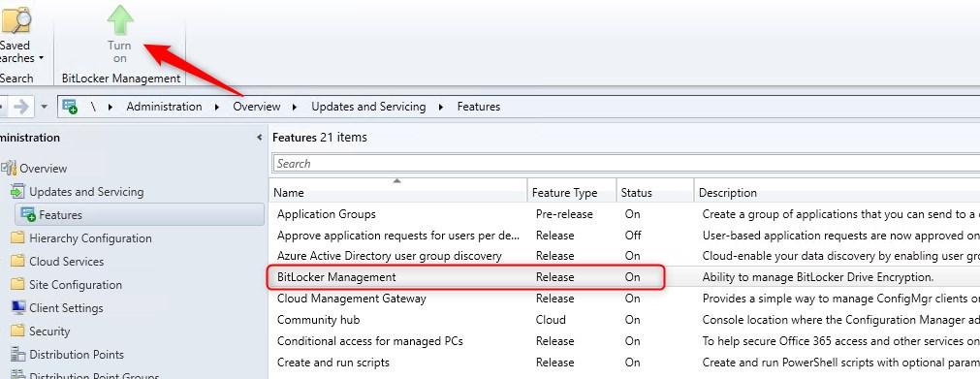
Task: Select Azure Active Directory user group discovery
Action: pyautogui.click(x=624, y=256)
